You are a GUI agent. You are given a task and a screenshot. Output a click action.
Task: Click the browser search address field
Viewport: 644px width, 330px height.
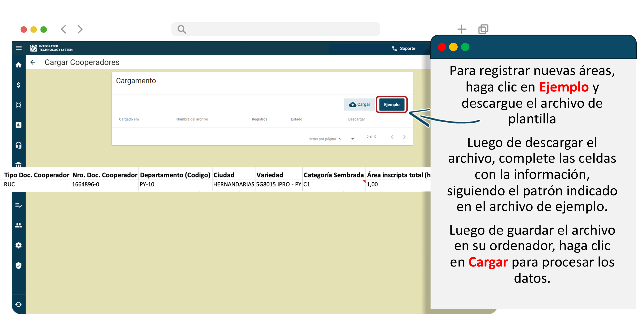275,29
